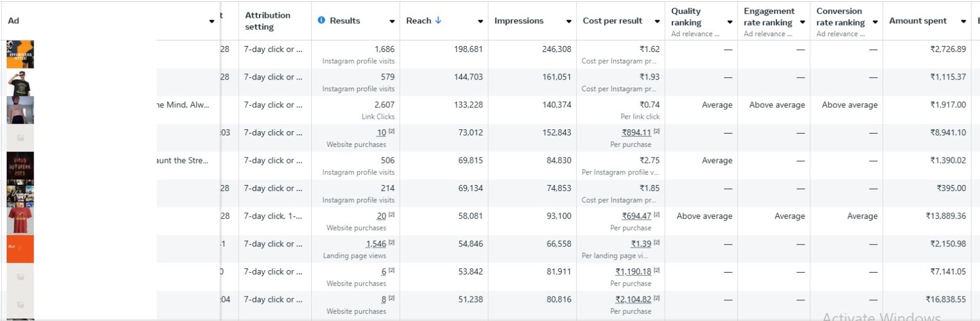The height and width of the screenshot is (321, 980).
Task: Sort by the Attribution setting header
Action: click(268, 21)
